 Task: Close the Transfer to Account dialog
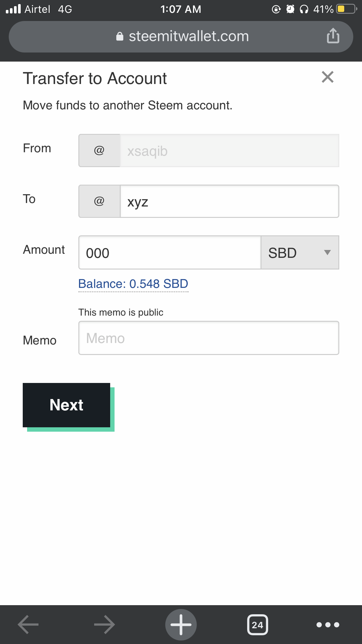tap(327, 77)
